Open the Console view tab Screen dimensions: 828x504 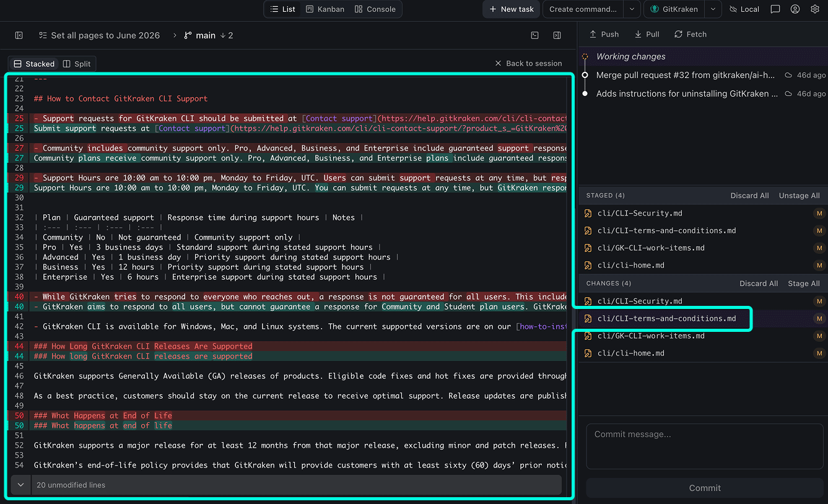pos(375,9)
